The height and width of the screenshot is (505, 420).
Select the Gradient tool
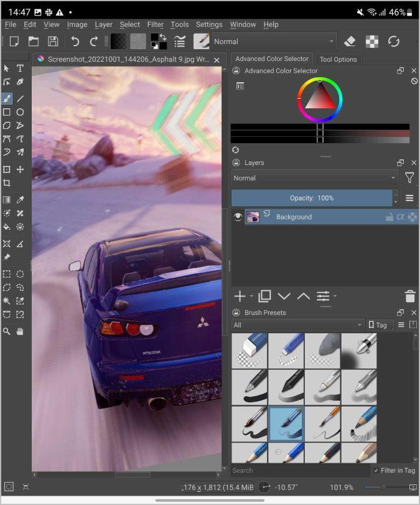7,200
